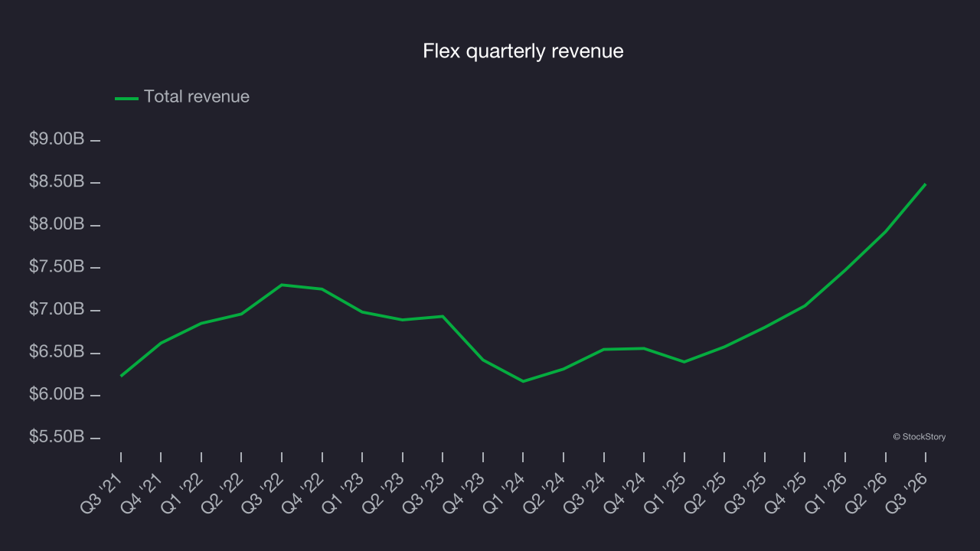The width and height of the screenshot is (980, 551).
Task: Select the $6.50B y-axis label
Action: point(57,352)
